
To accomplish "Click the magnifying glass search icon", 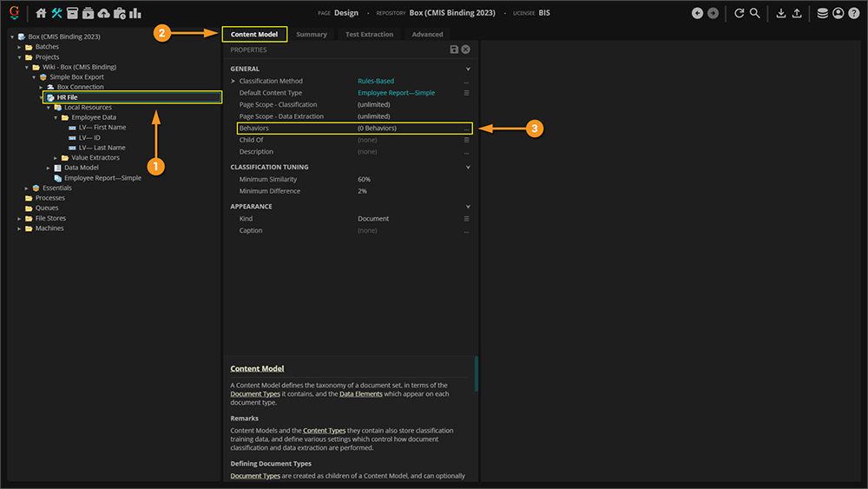I will click(x=755, y=13).
